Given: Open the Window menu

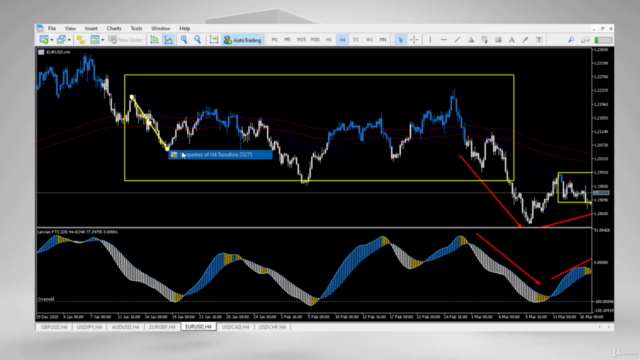Looking at the screenshot, I should click(160, 28).
